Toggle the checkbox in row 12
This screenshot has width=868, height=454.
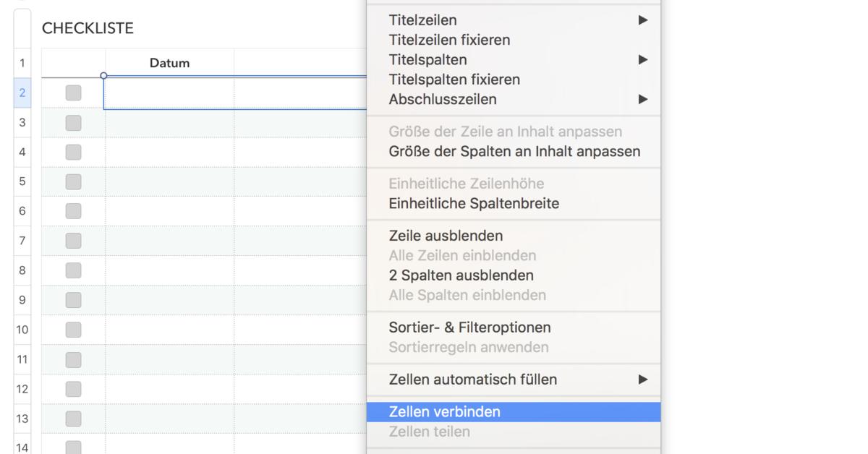pyautogui.click(x=73, y=389)
